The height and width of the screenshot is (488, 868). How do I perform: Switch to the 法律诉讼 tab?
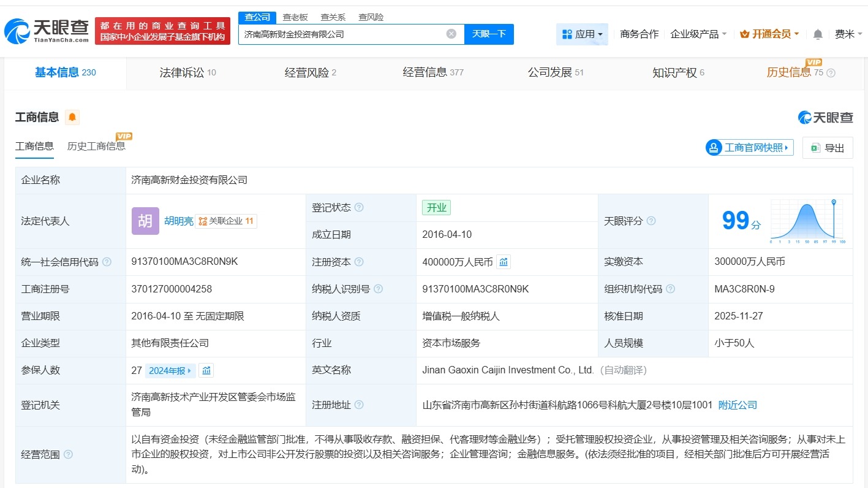[x=183, y=72]
